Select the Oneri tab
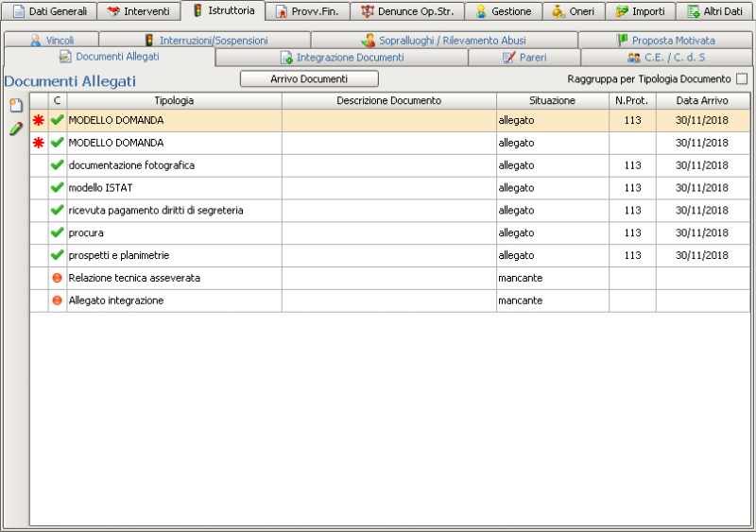756x532 pixels. (574, 11)
